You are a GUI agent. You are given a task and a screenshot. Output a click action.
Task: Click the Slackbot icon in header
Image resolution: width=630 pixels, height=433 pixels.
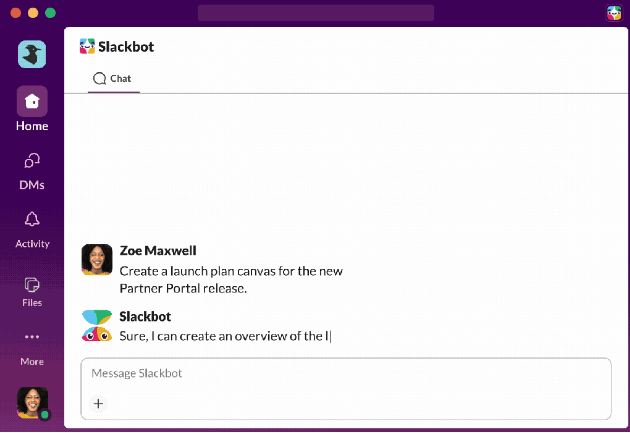88,46
